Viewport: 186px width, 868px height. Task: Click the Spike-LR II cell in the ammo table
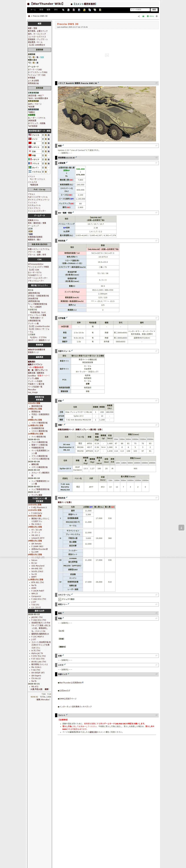65,468
